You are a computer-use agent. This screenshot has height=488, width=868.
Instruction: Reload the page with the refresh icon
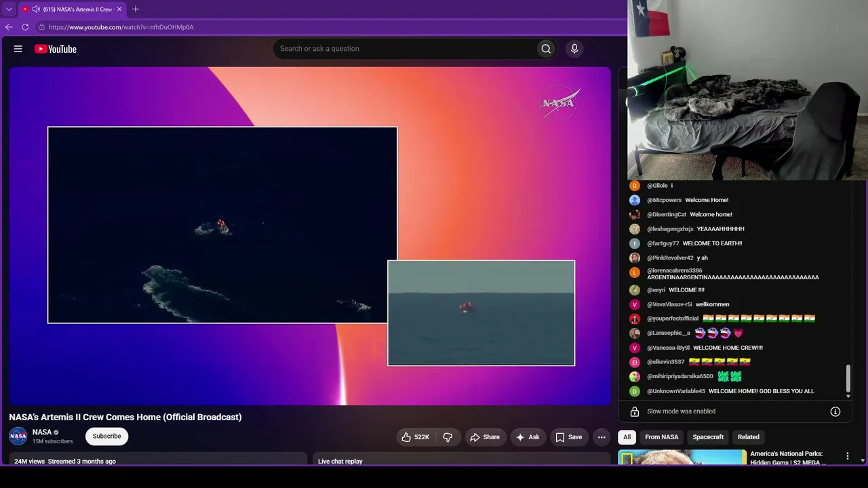coord(25,27)
